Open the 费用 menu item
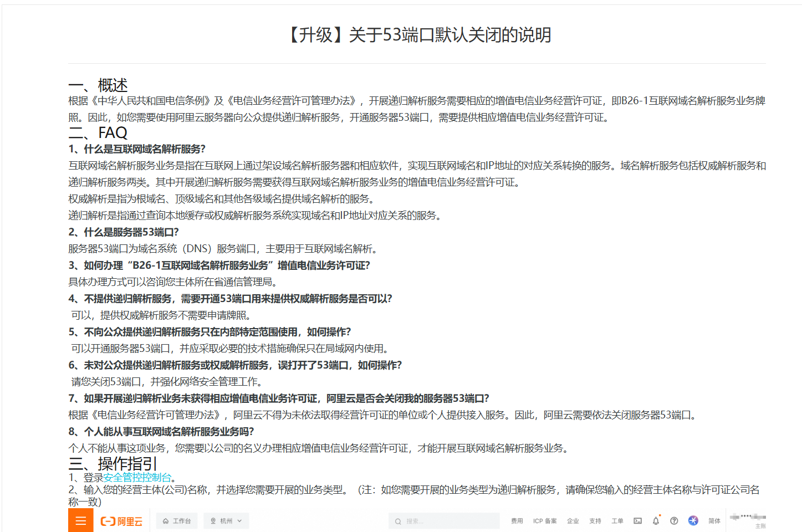This screenshot has height=532, width=802. click(x=517, y=521)
